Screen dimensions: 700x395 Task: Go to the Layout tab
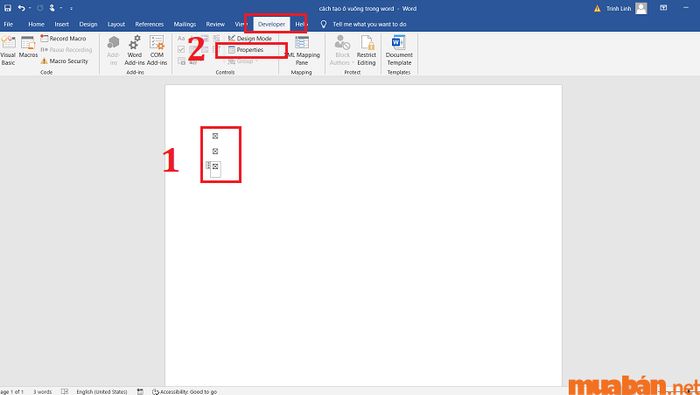(x=116, y=24)
